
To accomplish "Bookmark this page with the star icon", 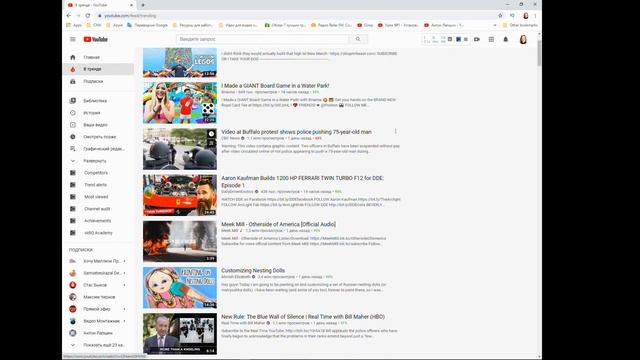I will (500, 16).
